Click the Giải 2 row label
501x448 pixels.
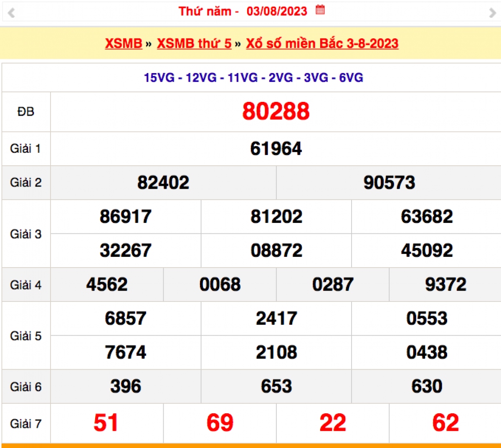click(26, 182)
